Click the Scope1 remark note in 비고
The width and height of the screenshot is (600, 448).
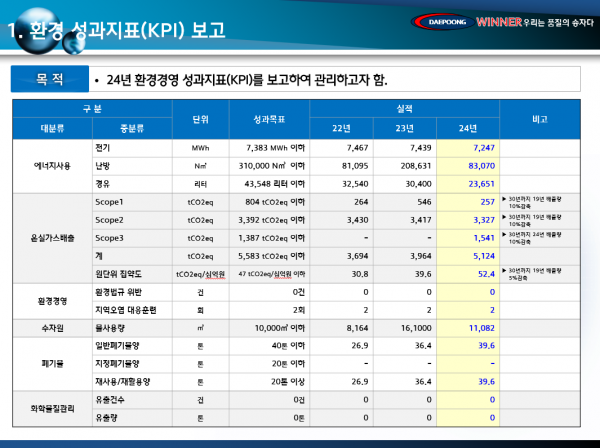tap(532, 202)
